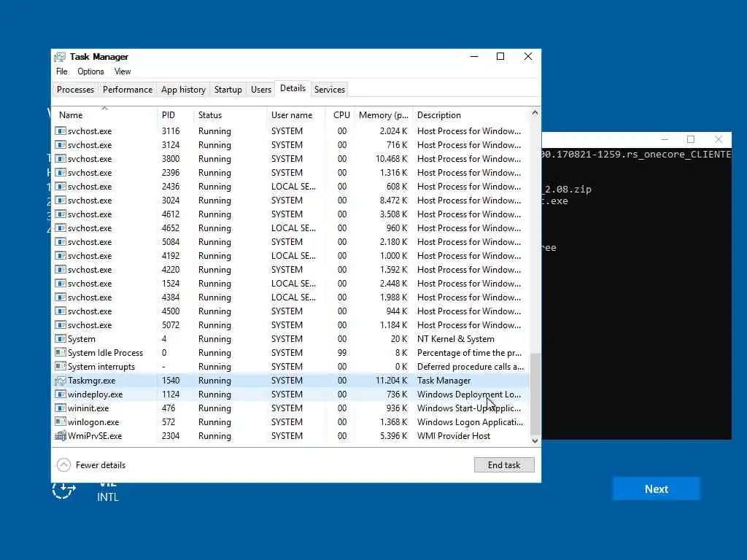
Task: Sort by the User name column header
Action: click(x=296, y=114)
